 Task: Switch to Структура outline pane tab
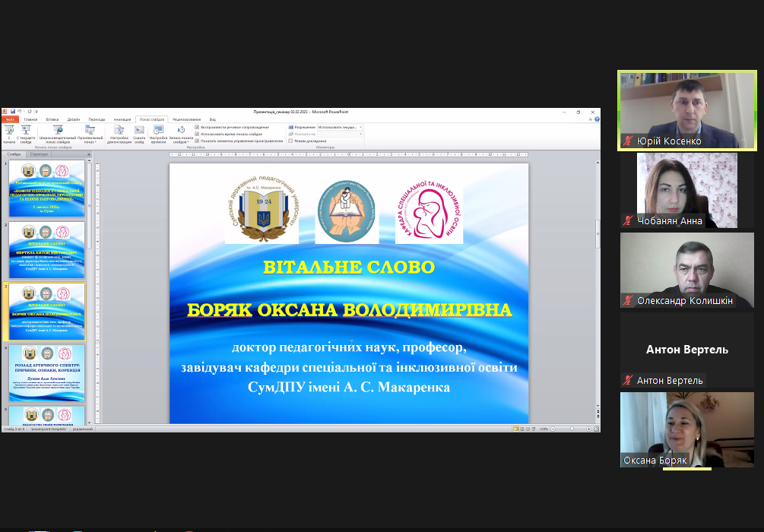pyautogui.click(x=40, y=154)
